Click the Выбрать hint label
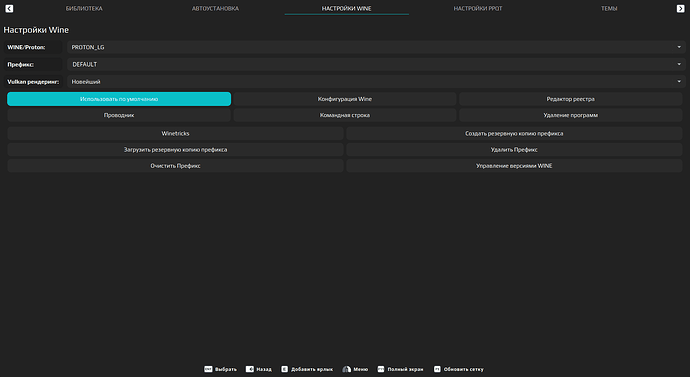Viewport: 690px width, 377px height. point(225,369)
